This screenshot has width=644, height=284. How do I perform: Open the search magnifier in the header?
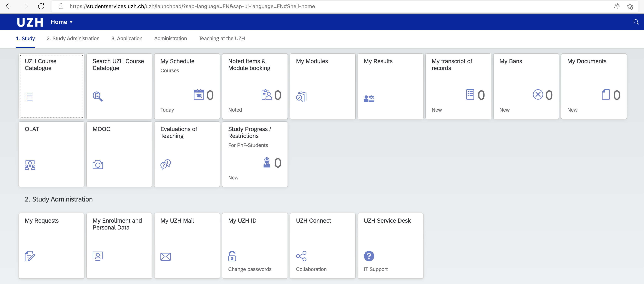636,22
